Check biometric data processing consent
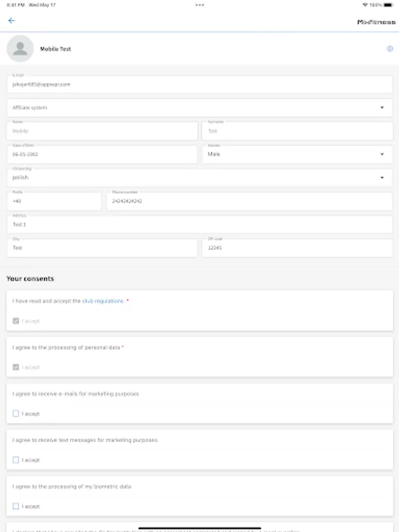The image size is (399, 532). [16, 507]
